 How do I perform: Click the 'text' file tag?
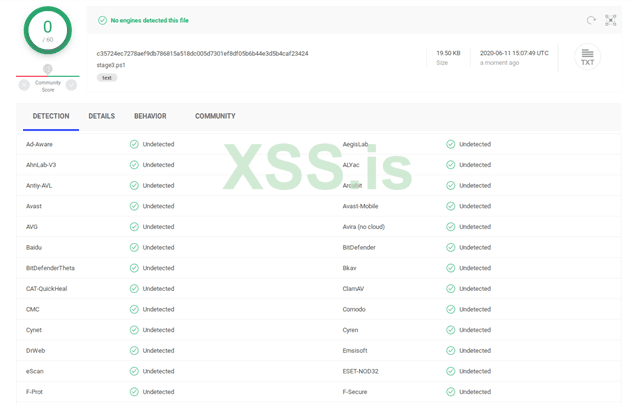107,77
